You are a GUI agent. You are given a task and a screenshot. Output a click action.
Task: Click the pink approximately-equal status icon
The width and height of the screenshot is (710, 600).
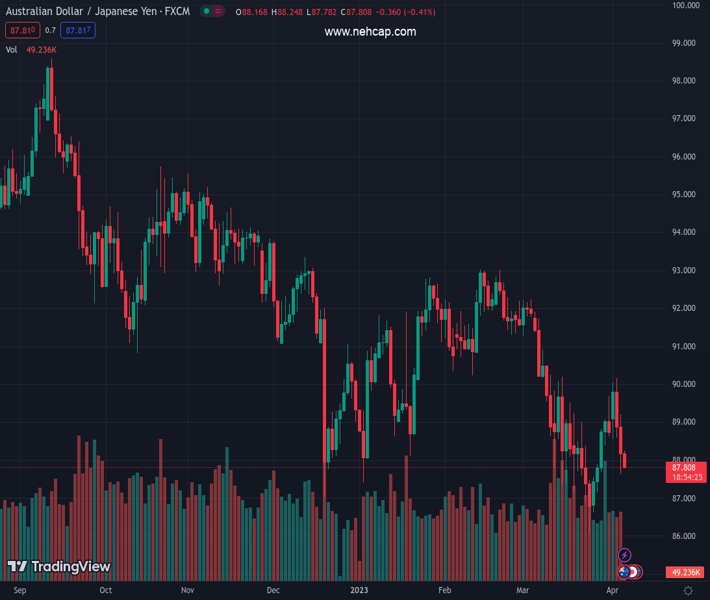(x=220, y=11)
